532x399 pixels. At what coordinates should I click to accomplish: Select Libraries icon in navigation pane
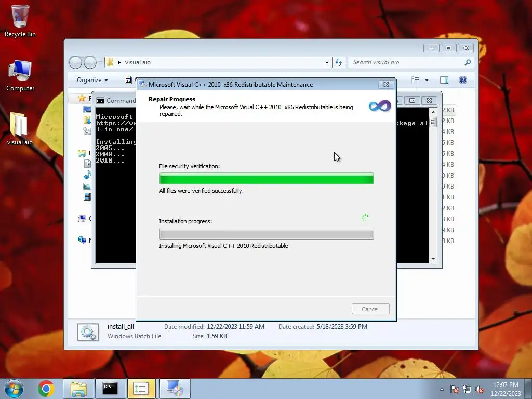[82, 153]
